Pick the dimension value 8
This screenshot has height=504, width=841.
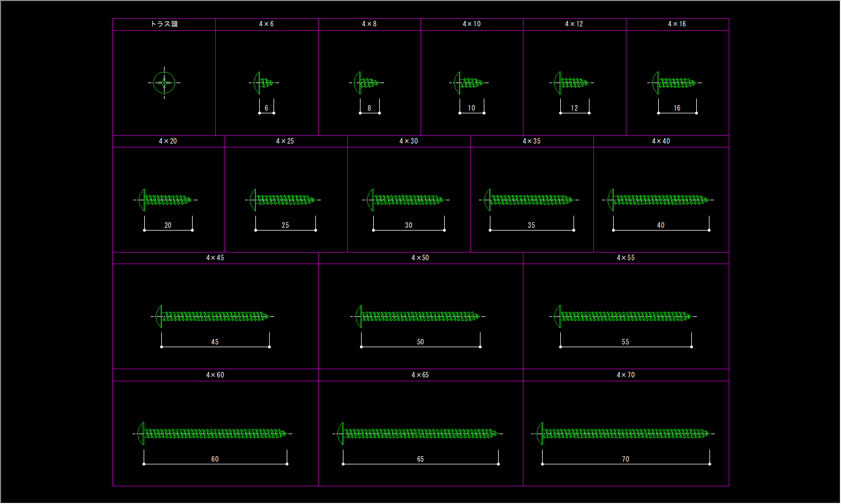[x=369, y=108]
